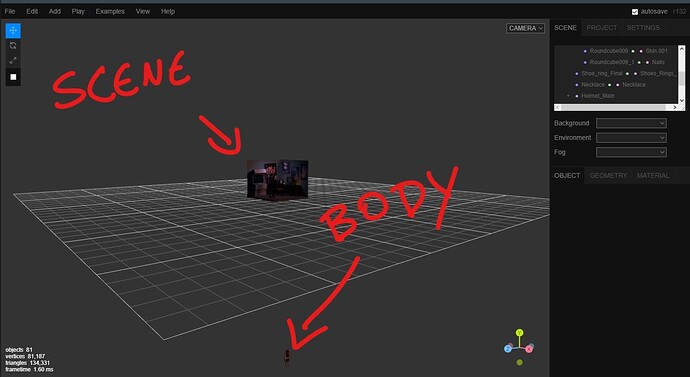Switch to the OBJECT tab
The height and width of the screenshot is (377, 690).
click(567, 176)
